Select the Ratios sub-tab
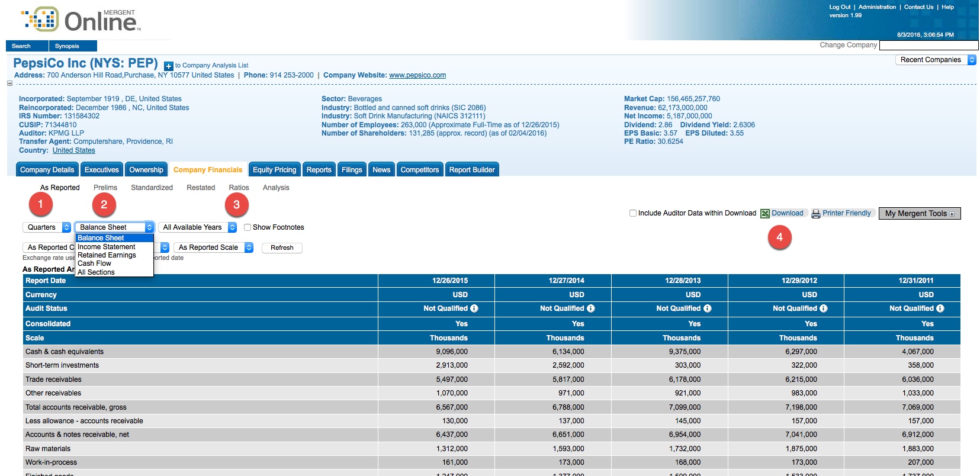This screenshot has width=980, height=476. click(239, 188)
